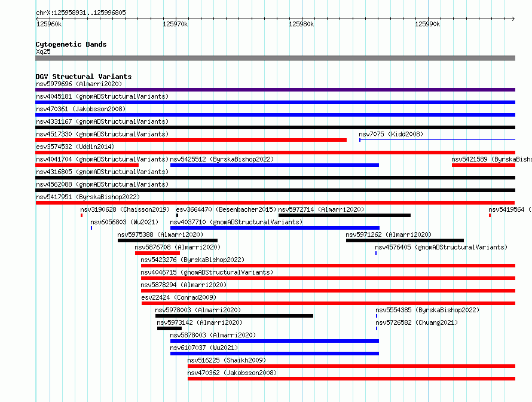Open nsv516225 (Shaikh2009) label
Viewport: 532px width, 402px height.
pos(227,360)
